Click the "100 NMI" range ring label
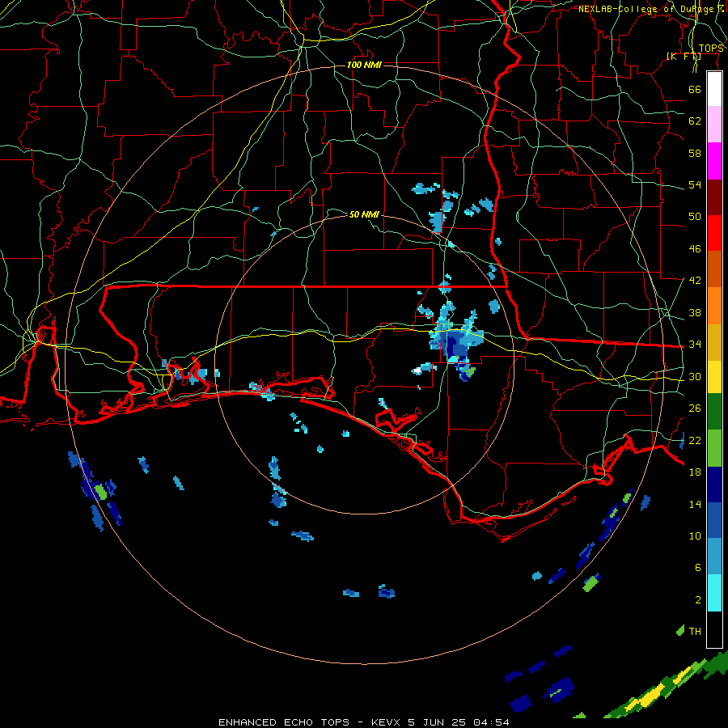The width and height of the screenshot is (728, 728). (x=364, y=65)
